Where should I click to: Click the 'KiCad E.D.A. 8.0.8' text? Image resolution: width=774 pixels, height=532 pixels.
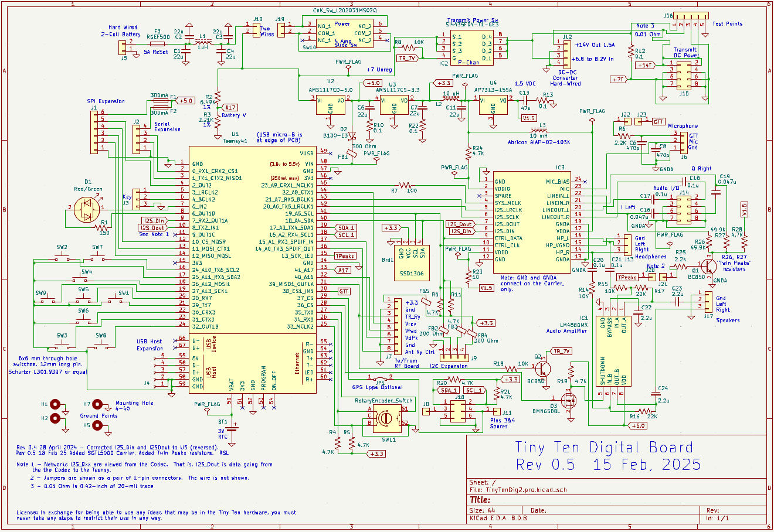click(x=498, y=518)
